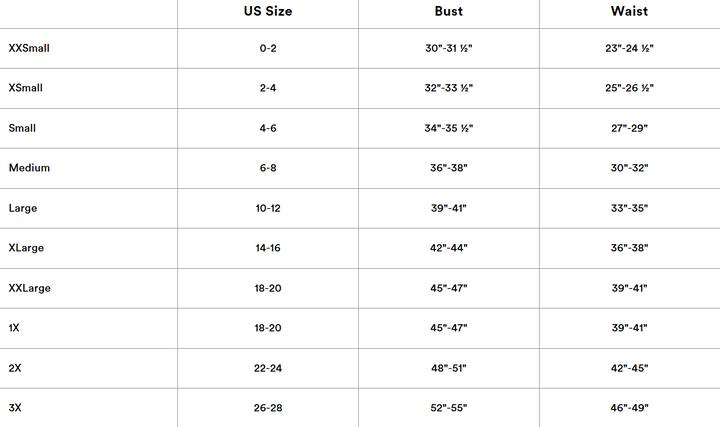720x427 pixels.
Task: Click the 46"-49" waist measurement cell
Action: point(629,408)
